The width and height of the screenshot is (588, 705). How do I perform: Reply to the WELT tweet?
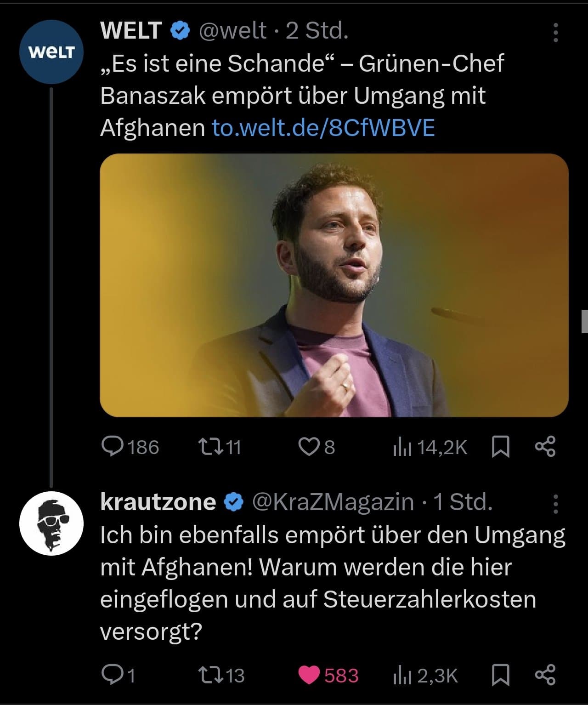point(112,447)
